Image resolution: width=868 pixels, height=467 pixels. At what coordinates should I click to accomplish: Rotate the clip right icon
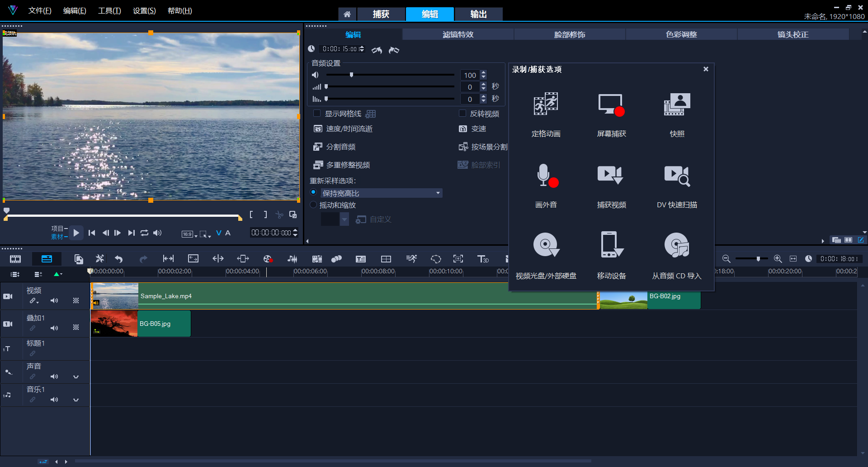pos(394,50)
